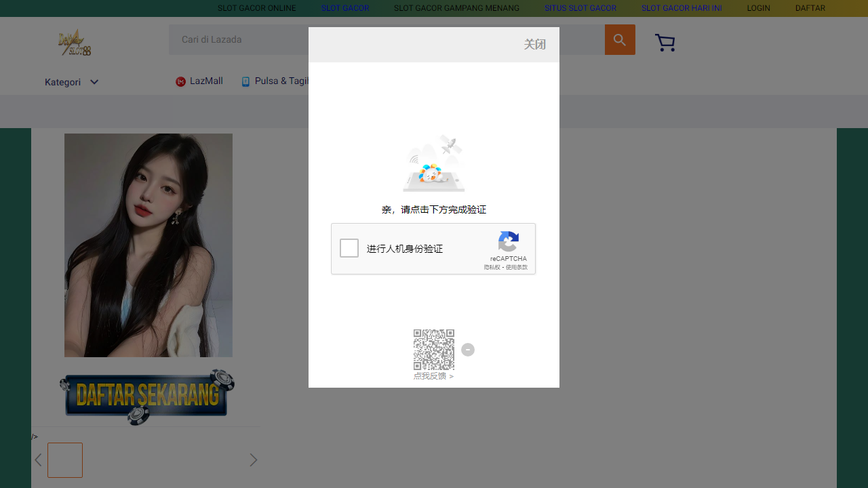The height and width of the screenshot is (488, 868).
Task: Click the carousel's left arrow chevron
Action: coord(38,460)
